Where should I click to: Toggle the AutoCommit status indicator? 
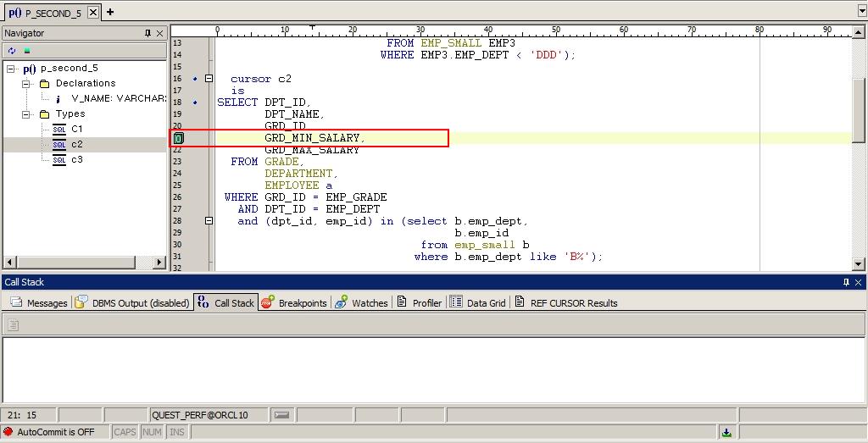(55, 432)
